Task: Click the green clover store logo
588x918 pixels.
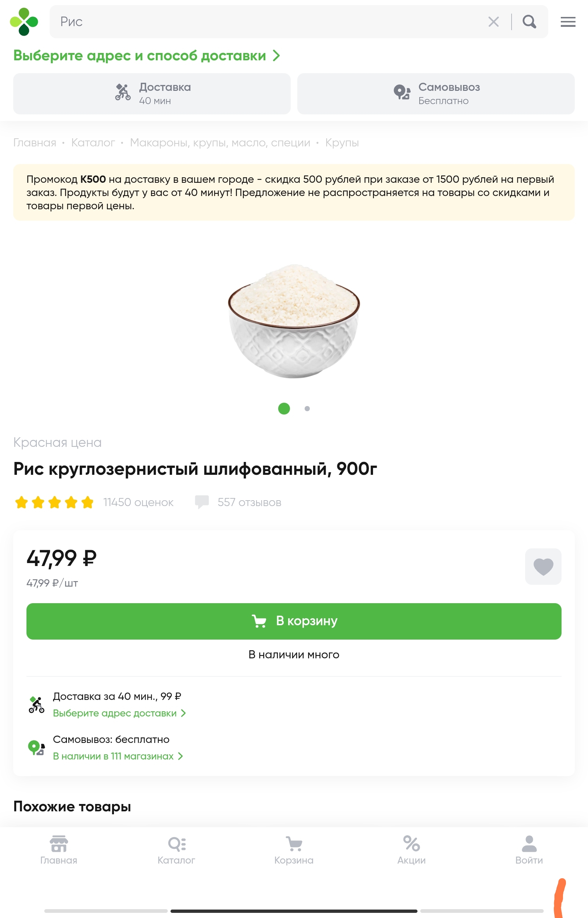Action: click(x=24, y=22)
